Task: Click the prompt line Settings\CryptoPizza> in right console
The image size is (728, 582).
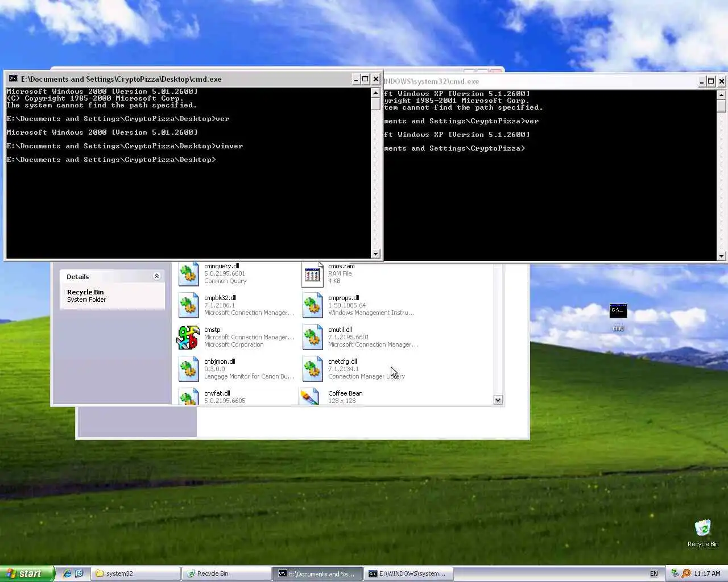Action: (x=454, y=148)
